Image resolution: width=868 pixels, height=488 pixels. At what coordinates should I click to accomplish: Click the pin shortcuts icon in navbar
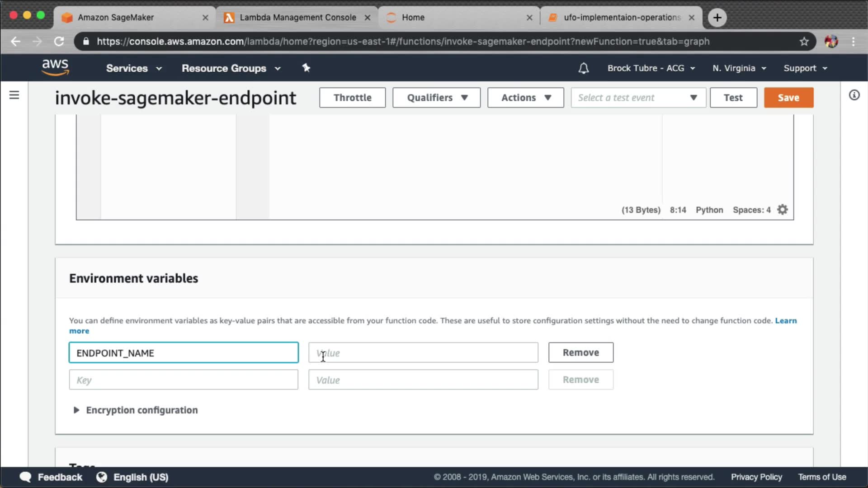click(306, 68)
